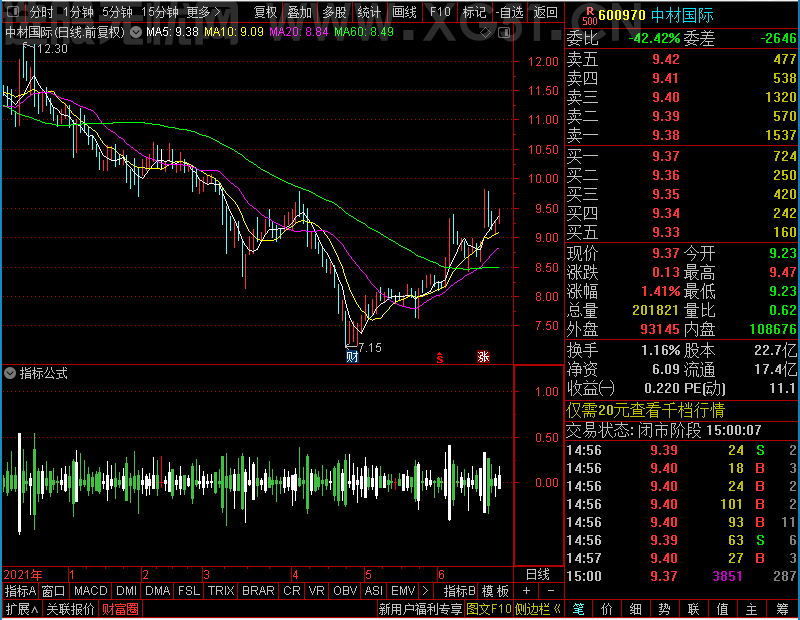Switch to the VR indicator
Image resolution: width=800 pixels, height=620 pixels.
point(316,591)
